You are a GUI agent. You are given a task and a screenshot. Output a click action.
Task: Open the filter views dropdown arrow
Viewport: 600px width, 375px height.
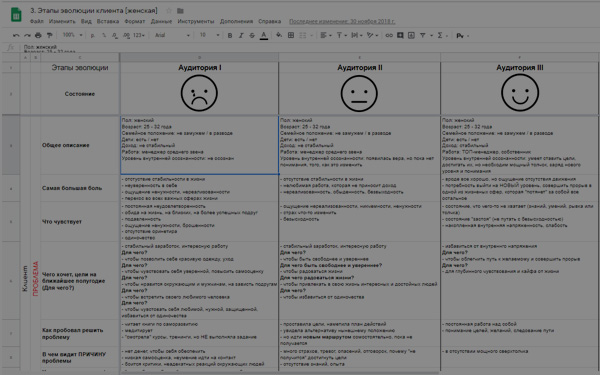[431, 36]
